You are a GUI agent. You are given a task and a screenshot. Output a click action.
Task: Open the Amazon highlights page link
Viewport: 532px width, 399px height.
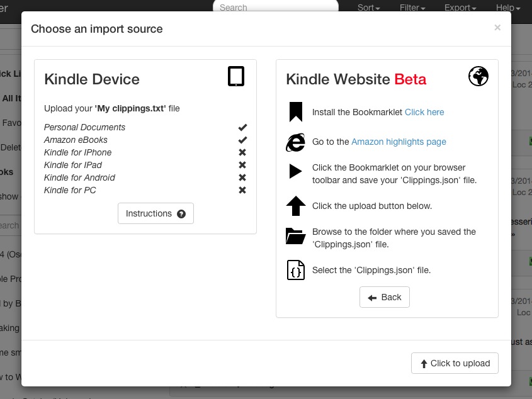(399, 142)
